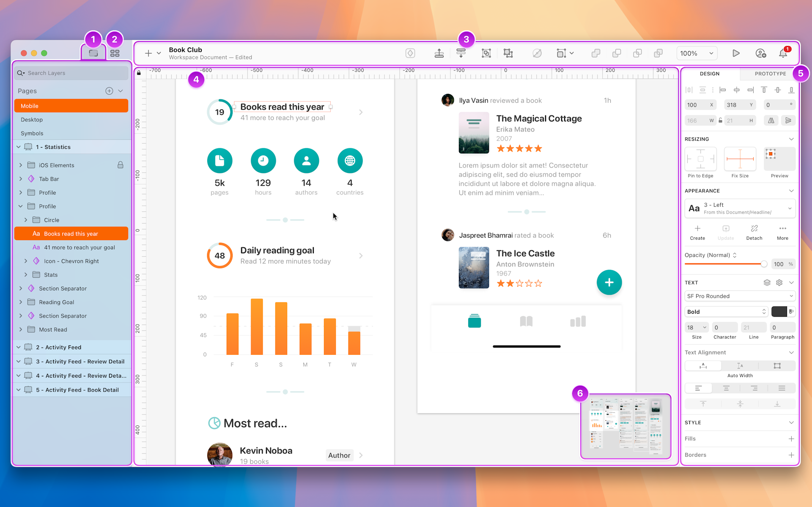Viewport: 812px width, 507px height.
Task: Open text layer styles stack icon
Action: click(767, 282)
